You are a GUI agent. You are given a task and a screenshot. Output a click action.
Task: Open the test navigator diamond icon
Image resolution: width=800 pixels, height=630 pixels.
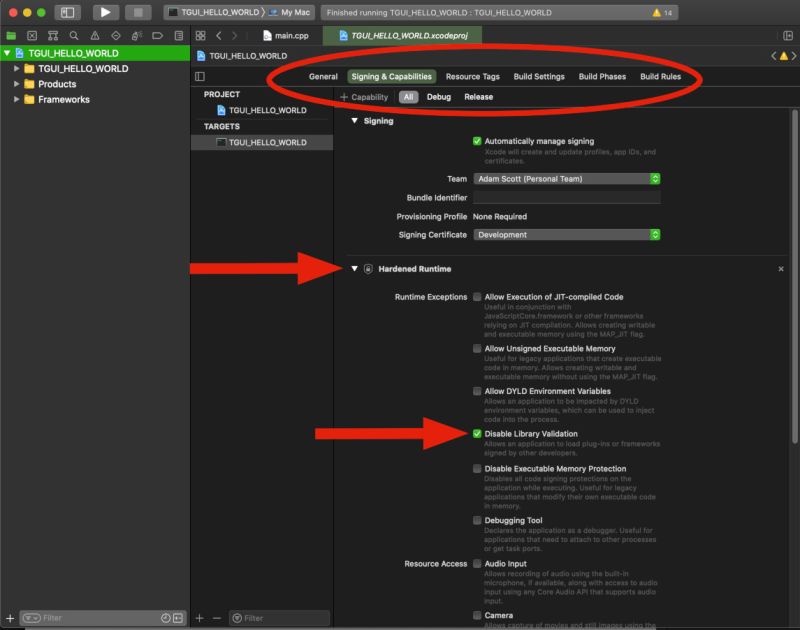(x=116, y=35)
